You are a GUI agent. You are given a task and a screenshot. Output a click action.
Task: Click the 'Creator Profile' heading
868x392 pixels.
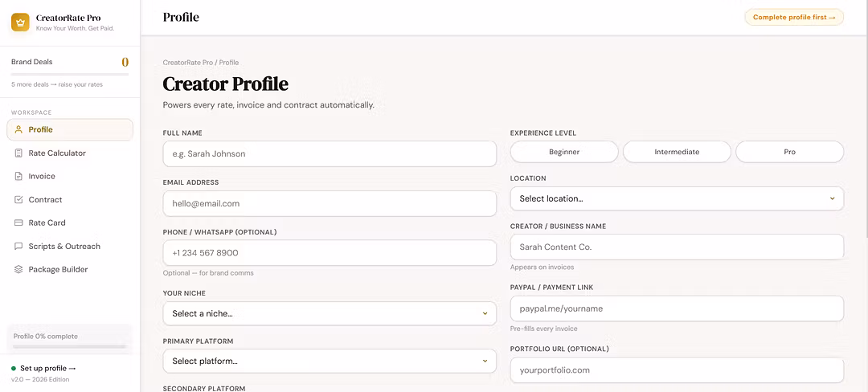[225, 84]
